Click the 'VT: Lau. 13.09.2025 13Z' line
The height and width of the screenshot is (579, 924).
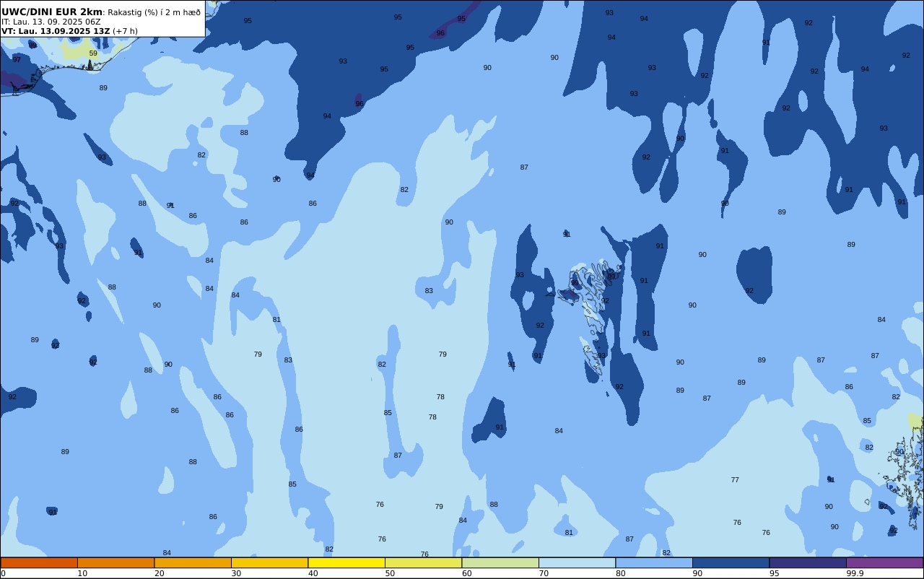(56, 31)
